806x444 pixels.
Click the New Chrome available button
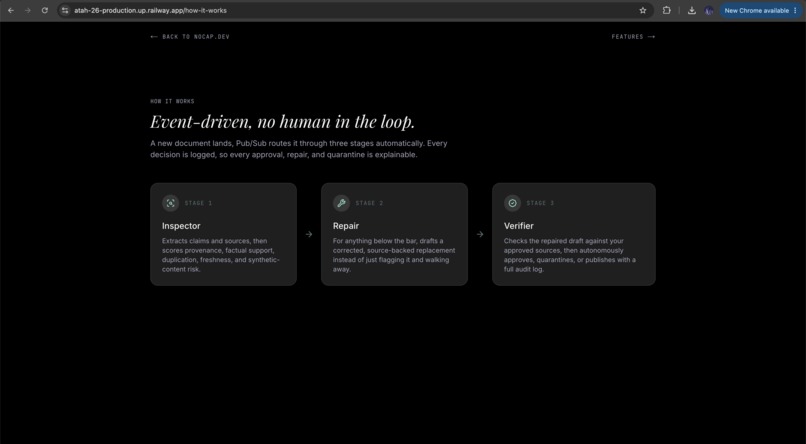(x=760, y=10)
